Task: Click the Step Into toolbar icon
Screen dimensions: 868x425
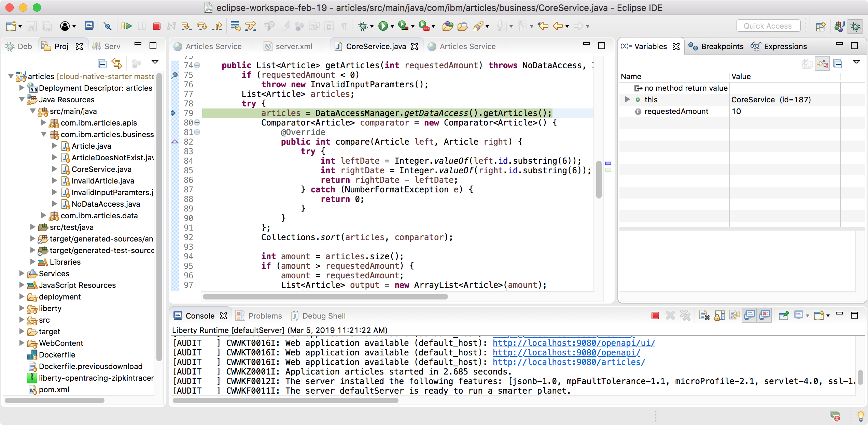Action: (x=186, y=26)
